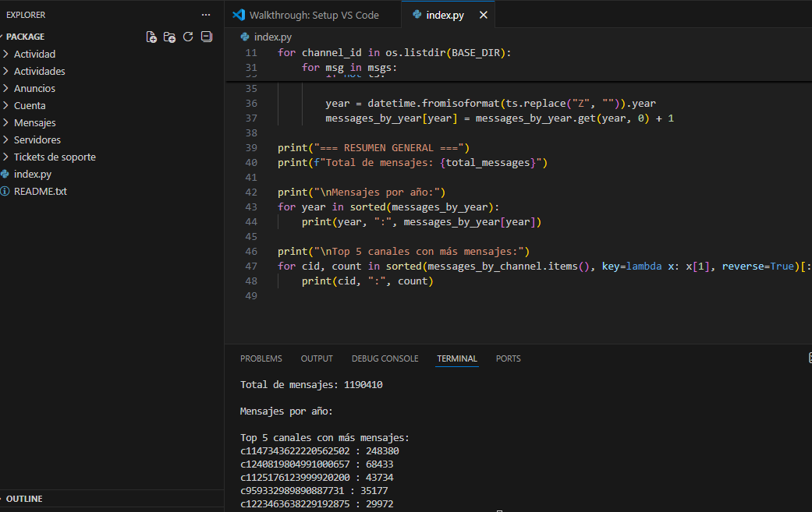Viewport: 812px width, 512px height.
Task: Open More Actions (...) in the Explorer header
Action: coord(205,14)
